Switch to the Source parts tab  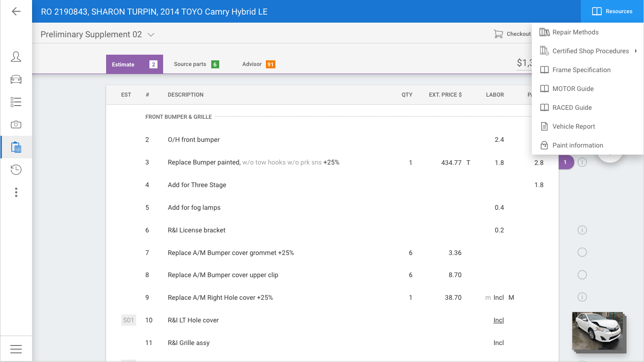196,64
